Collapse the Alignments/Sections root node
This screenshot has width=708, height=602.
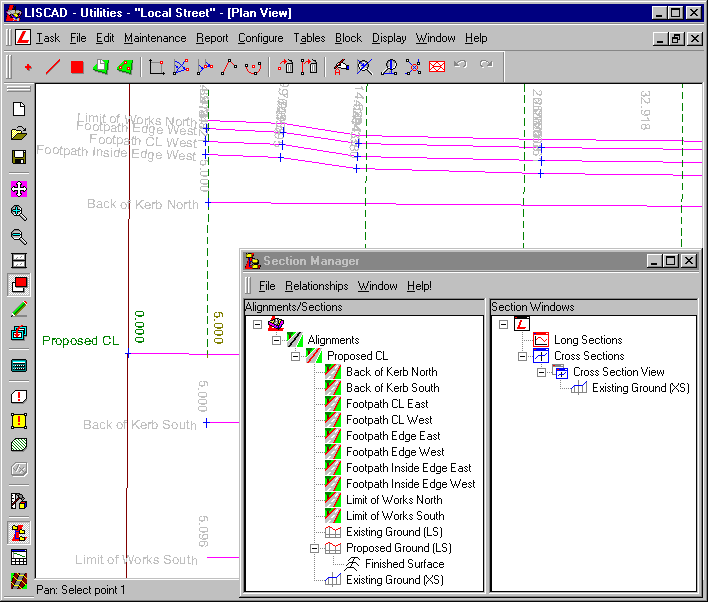tap(257, 324)
